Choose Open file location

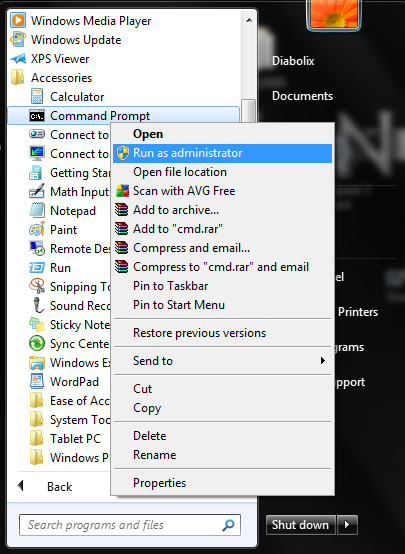point(222,172)
